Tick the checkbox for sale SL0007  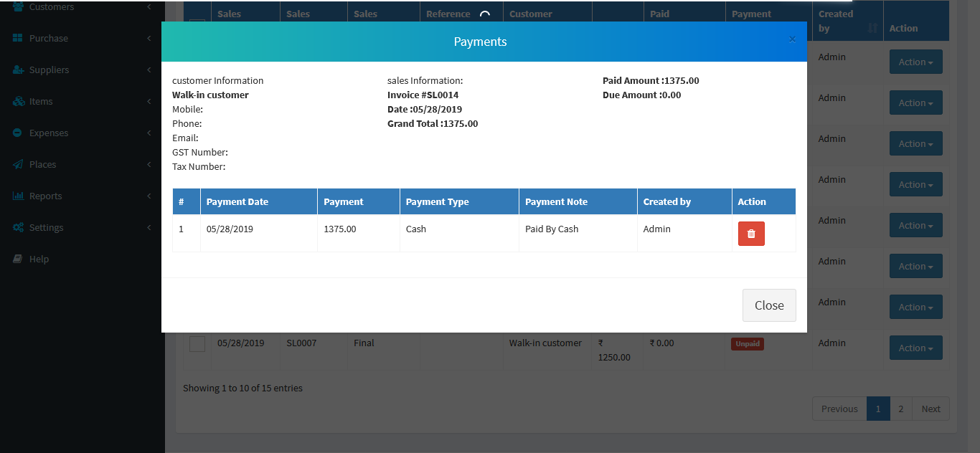(197, 344)
